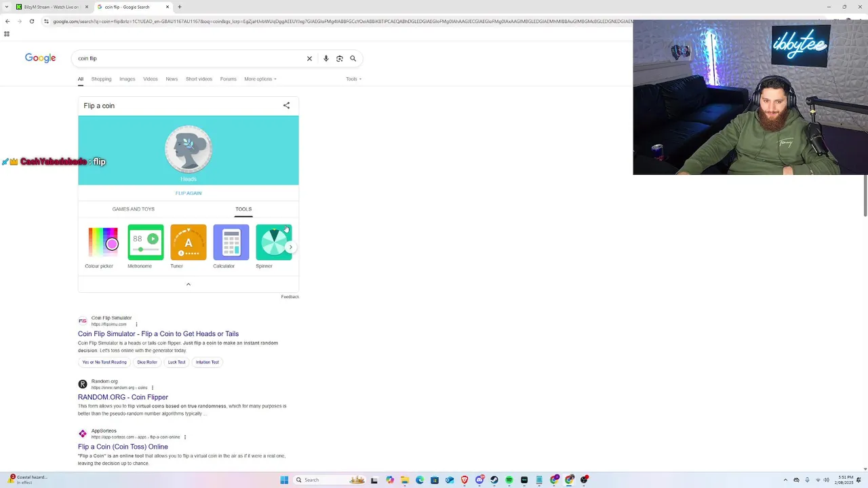Go to Google homepage via logo
The image size is (868, 488).
tap(41, 58)
